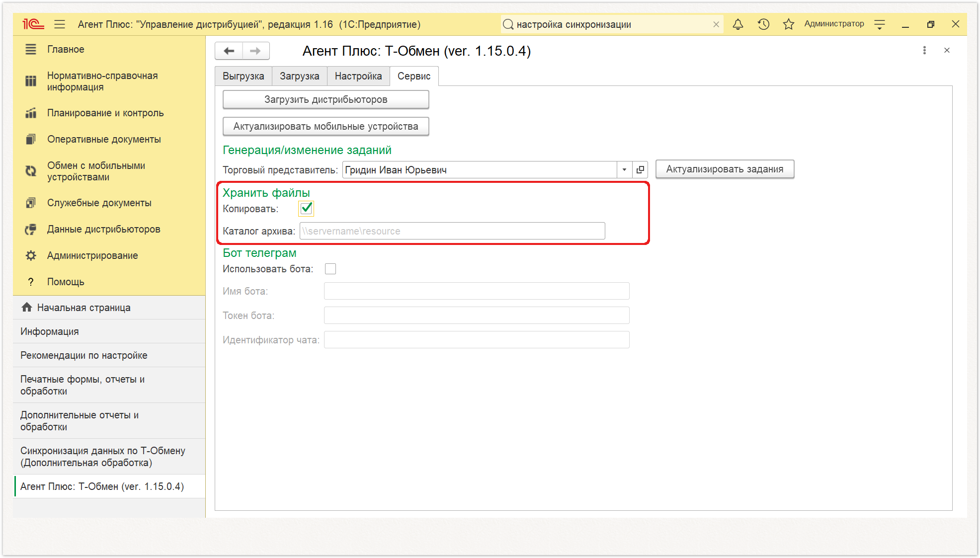Enable Использовать бота checkbox
The image size is (980, 558).
click(330, 269)
